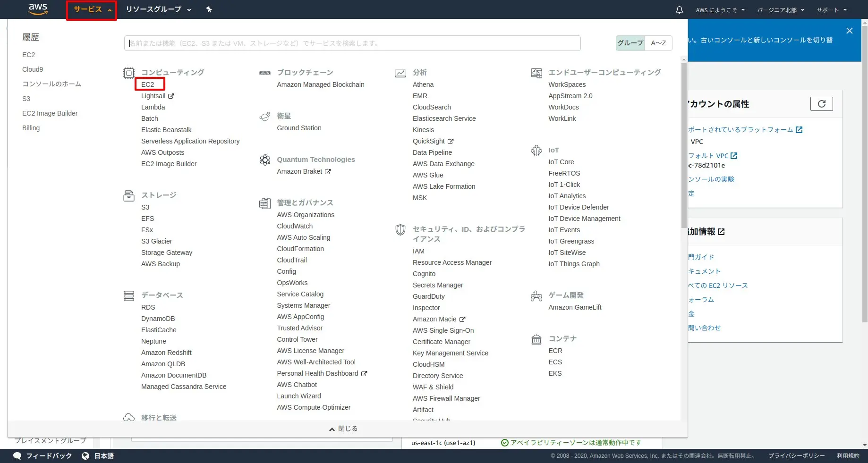This screenshot has width=868, height=463.
Task: Open EC2 from the history list
Action: 29,55
